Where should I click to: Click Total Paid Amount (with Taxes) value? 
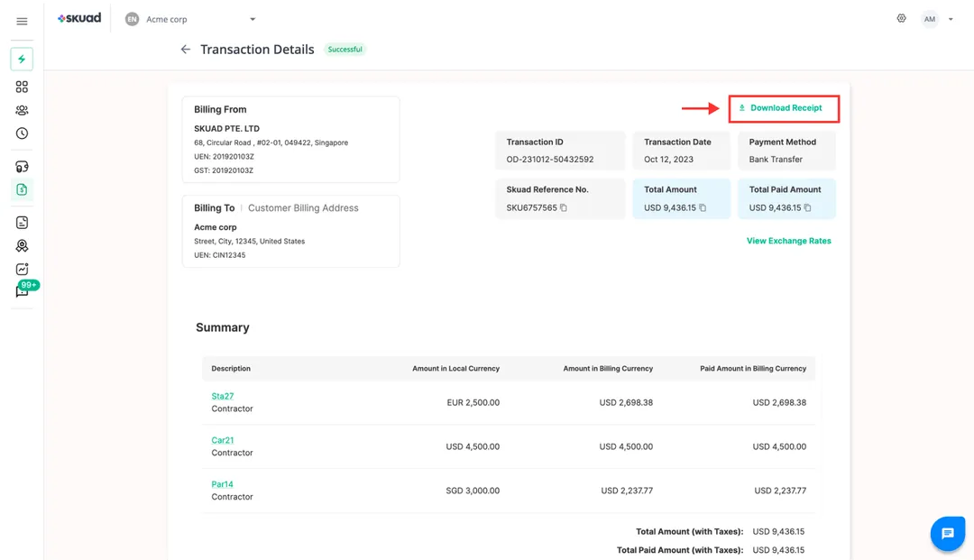point(778,550)
